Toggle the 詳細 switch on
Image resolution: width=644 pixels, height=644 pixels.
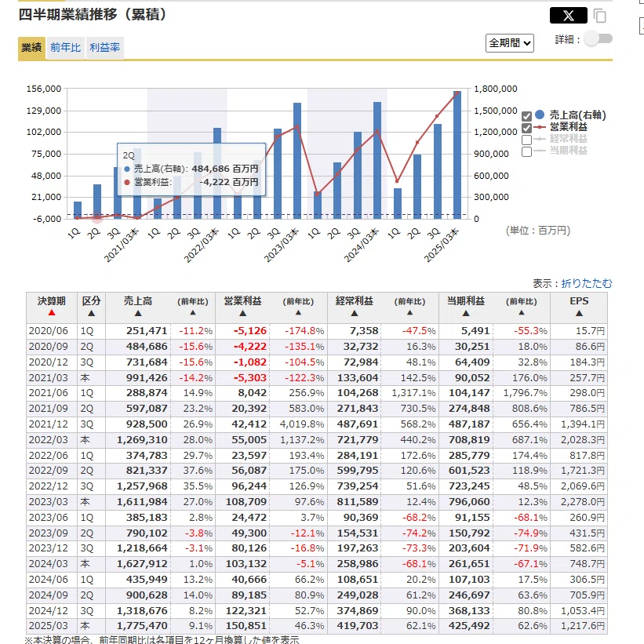[x=599, y=38]
